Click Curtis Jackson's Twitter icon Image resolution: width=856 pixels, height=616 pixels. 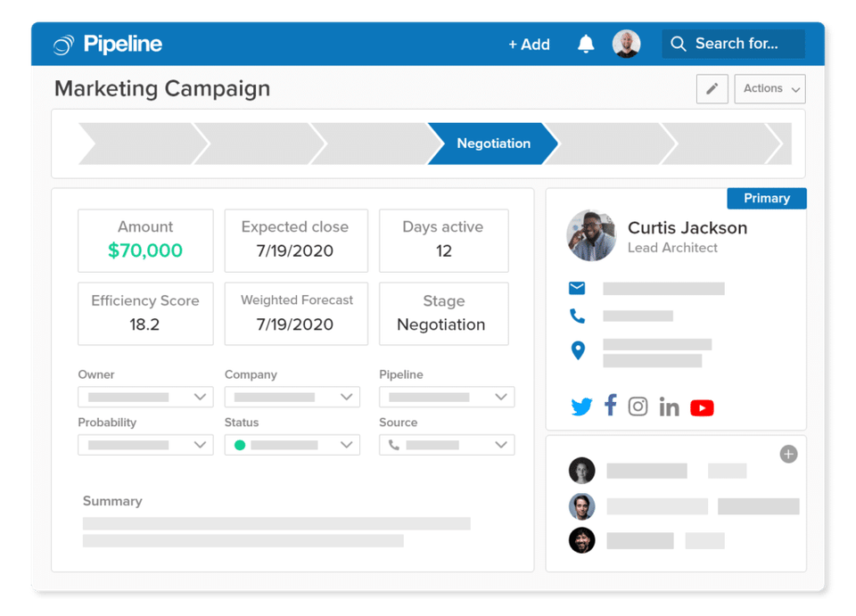click(x=581, y=407)
